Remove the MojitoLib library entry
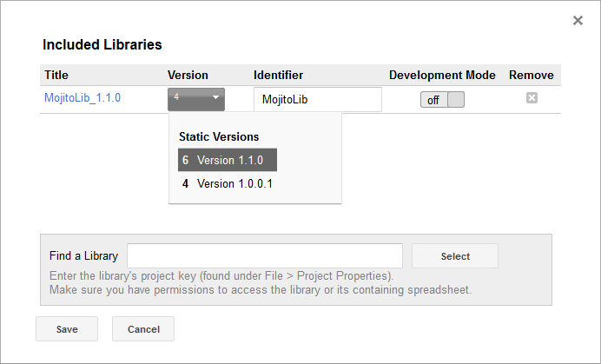The width and height of the screenshot is (601, 364). (532, 98)
